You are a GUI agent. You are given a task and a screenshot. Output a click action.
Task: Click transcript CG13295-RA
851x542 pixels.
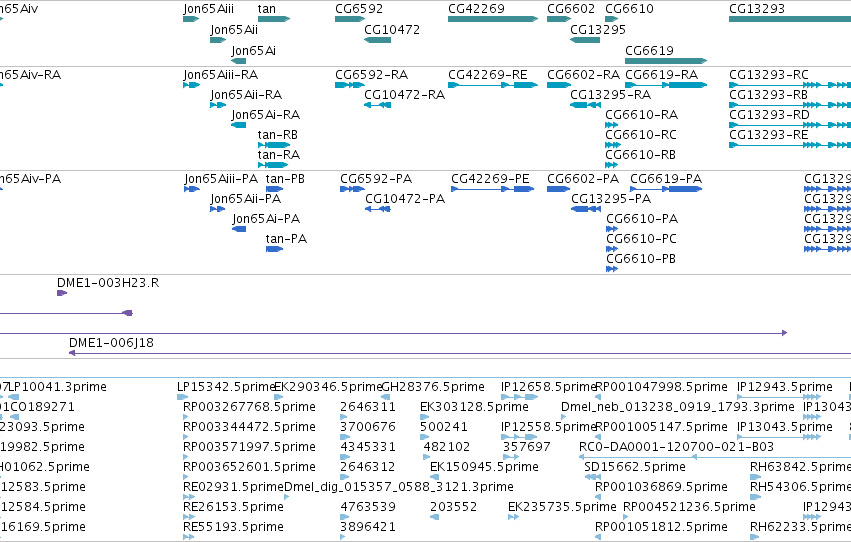coord(610,94)
